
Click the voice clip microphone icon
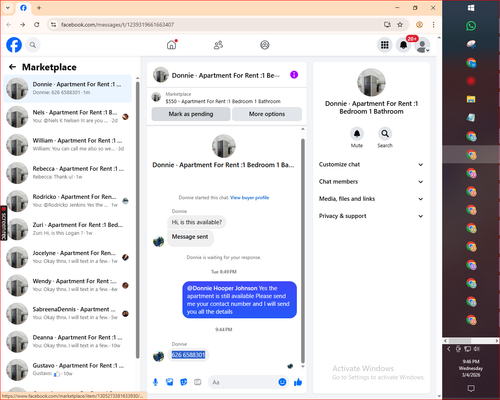pyautogui.click(x=155, y=382)
